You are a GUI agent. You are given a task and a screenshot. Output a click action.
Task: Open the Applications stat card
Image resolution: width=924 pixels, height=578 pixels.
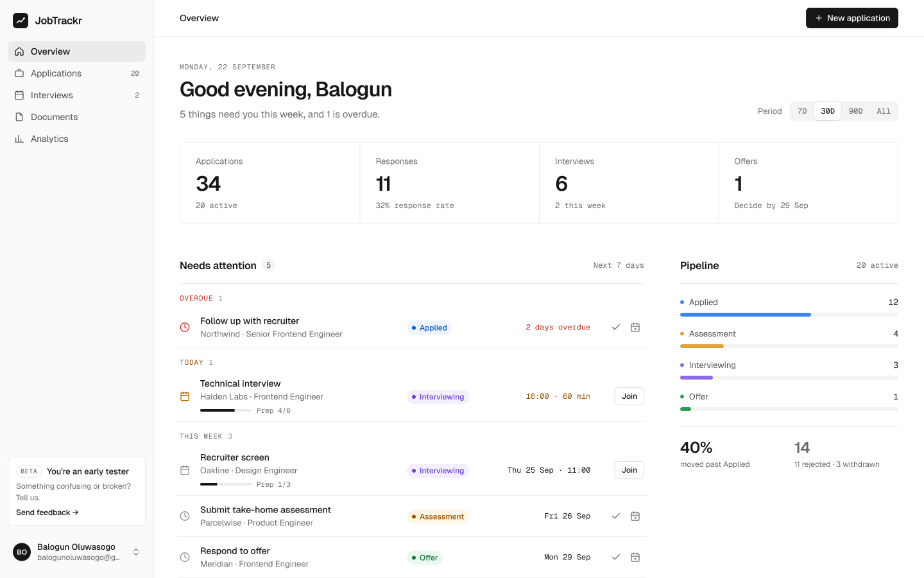pos(270,183)
